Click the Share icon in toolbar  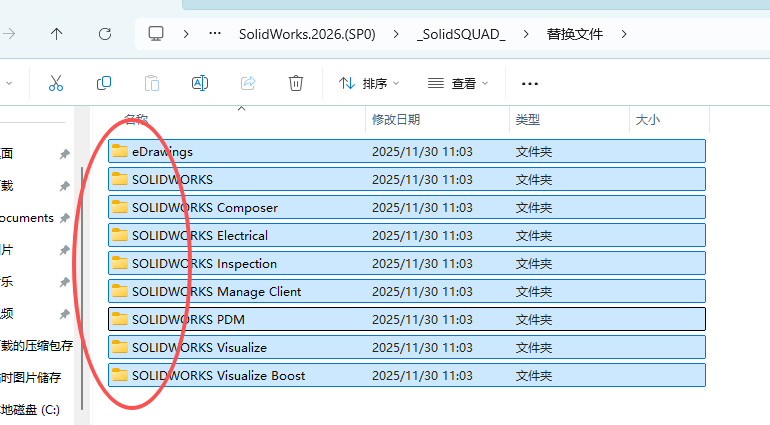[248, 83]
